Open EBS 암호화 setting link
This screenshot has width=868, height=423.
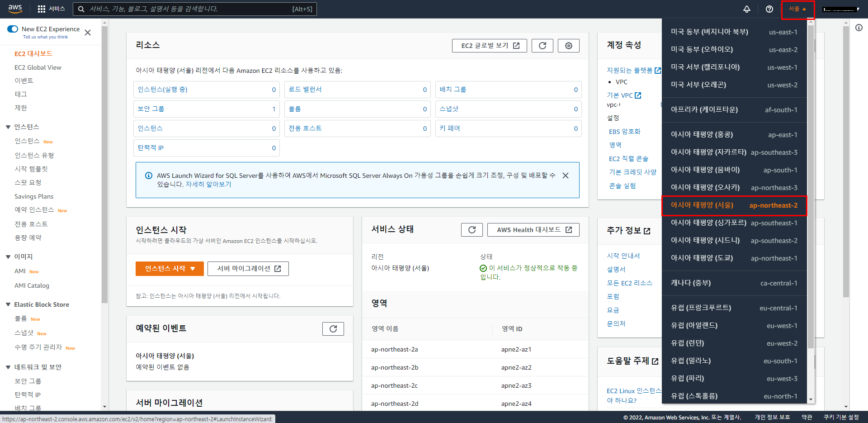click(x=625, y=132)
